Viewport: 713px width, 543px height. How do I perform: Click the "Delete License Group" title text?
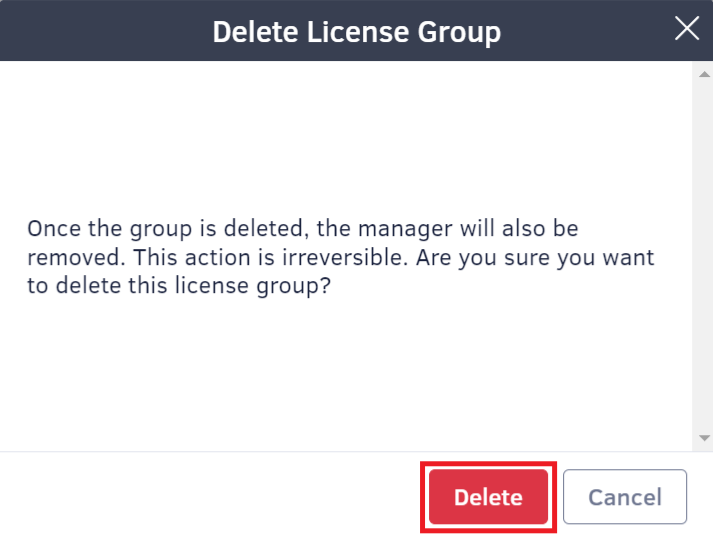click(356, 32)
